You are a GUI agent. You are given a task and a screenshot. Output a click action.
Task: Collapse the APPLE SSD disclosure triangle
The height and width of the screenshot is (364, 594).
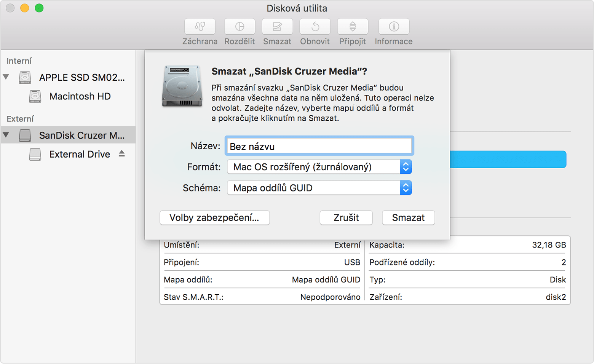pos(6,77)
